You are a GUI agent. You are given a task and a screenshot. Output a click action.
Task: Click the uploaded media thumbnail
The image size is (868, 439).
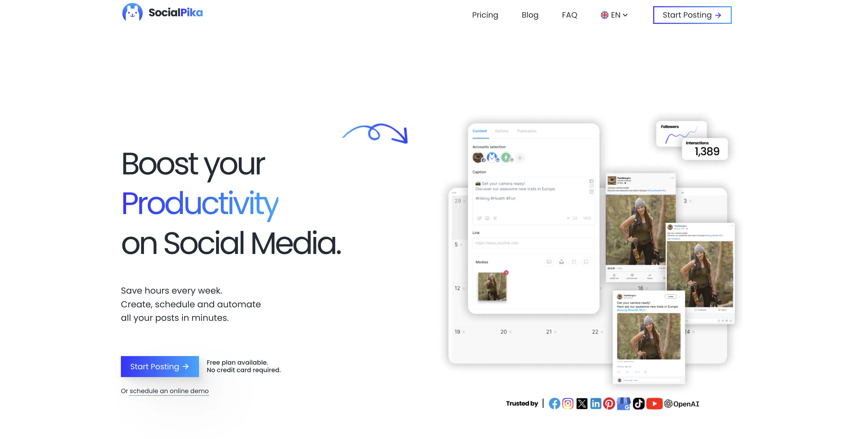tap(493, 287)
